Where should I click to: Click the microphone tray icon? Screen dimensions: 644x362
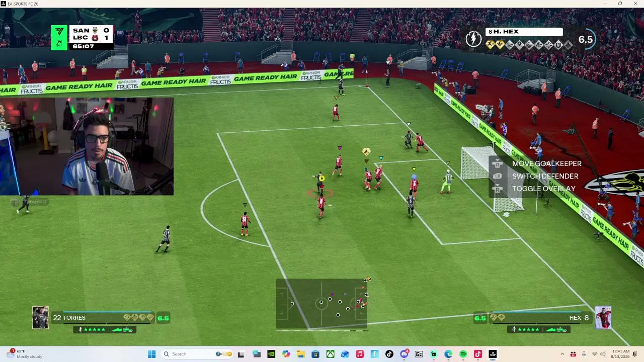584,354
